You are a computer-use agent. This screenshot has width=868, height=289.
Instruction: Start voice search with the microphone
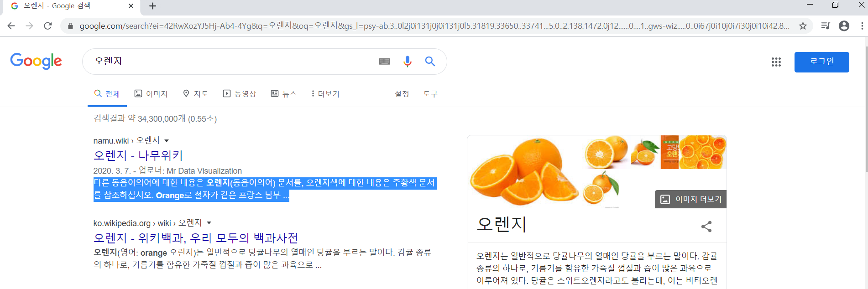(x=408, y=62)
